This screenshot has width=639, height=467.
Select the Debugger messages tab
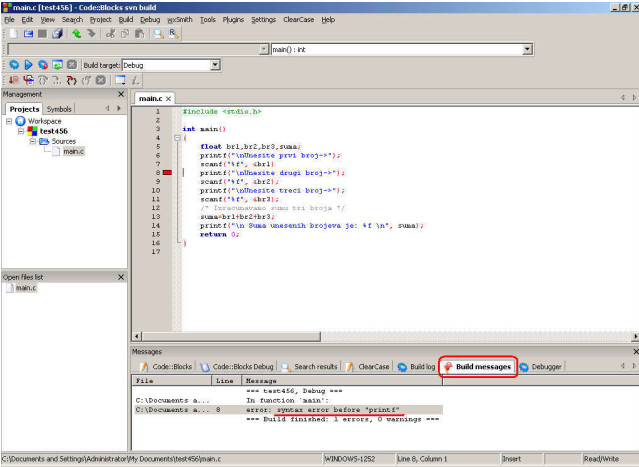(x=541, y=367)
